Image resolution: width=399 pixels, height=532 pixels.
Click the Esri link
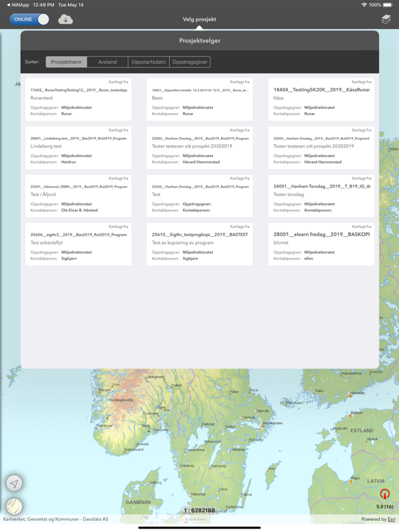tap(391, 519)
